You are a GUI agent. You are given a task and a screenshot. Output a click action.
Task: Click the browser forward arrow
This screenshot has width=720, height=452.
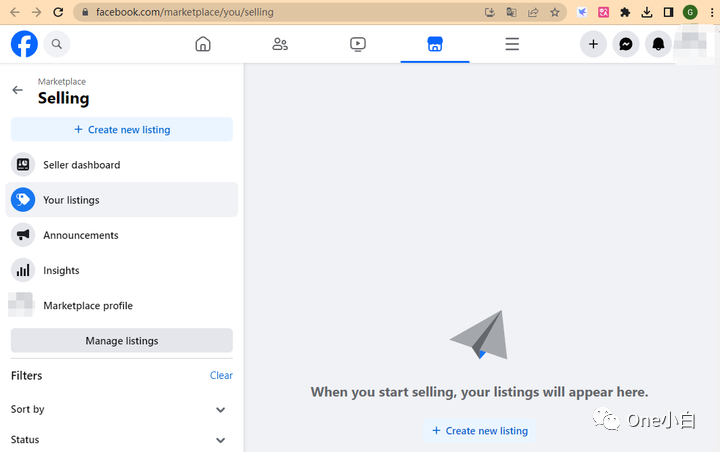pos(36,12)
